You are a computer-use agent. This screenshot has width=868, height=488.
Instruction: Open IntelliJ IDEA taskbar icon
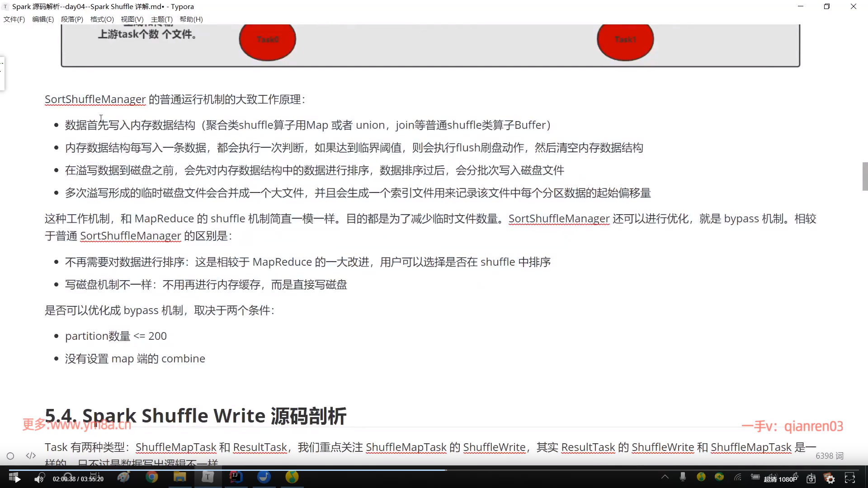point(236,477)
